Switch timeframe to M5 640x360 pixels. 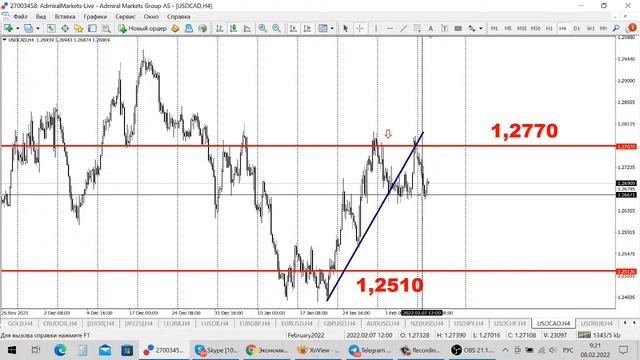pyautogui.click(x=508, y=28)
